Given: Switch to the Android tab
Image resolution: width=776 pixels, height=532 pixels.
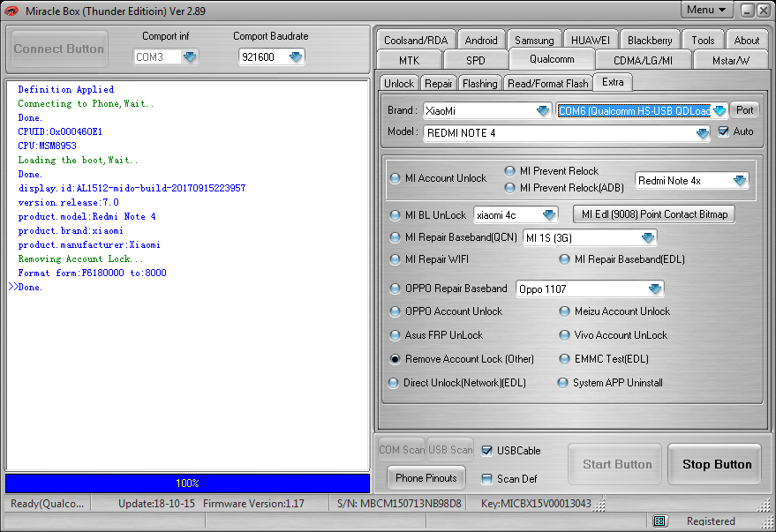Looking at the screenshot, I should (481, 40).
